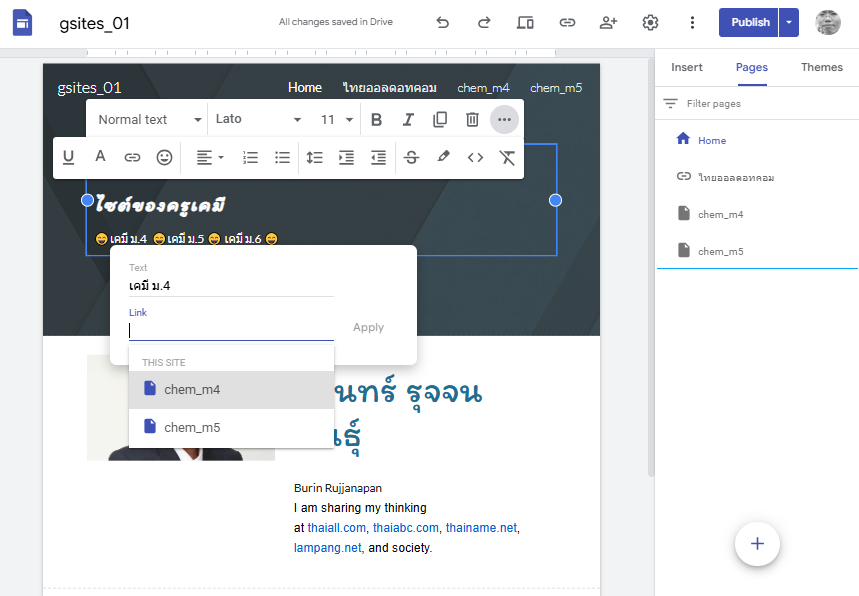Click the strikethrough icon

[x=411, y=157]
